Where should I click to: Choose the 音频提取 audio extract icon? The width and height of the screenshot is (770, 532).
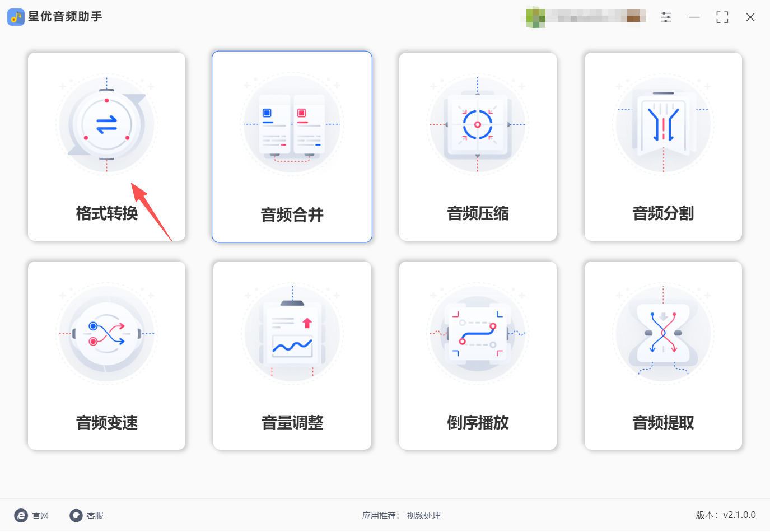(663, 334)
